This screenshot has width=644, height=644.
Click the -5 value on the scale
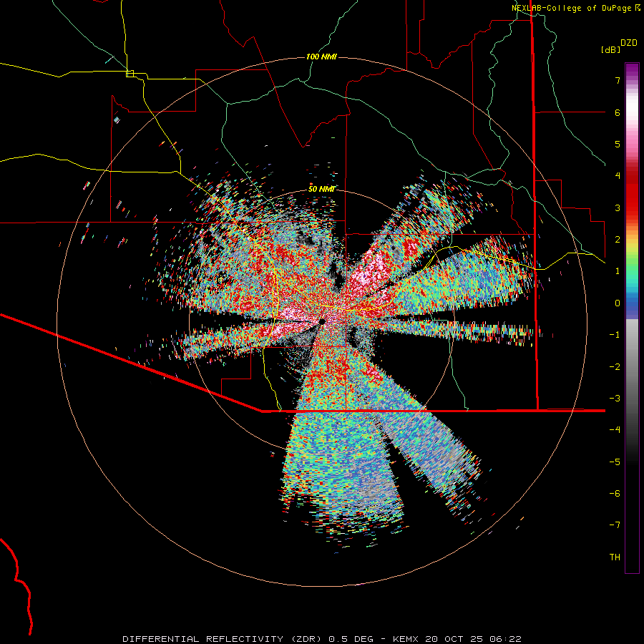tap(615, 462)
